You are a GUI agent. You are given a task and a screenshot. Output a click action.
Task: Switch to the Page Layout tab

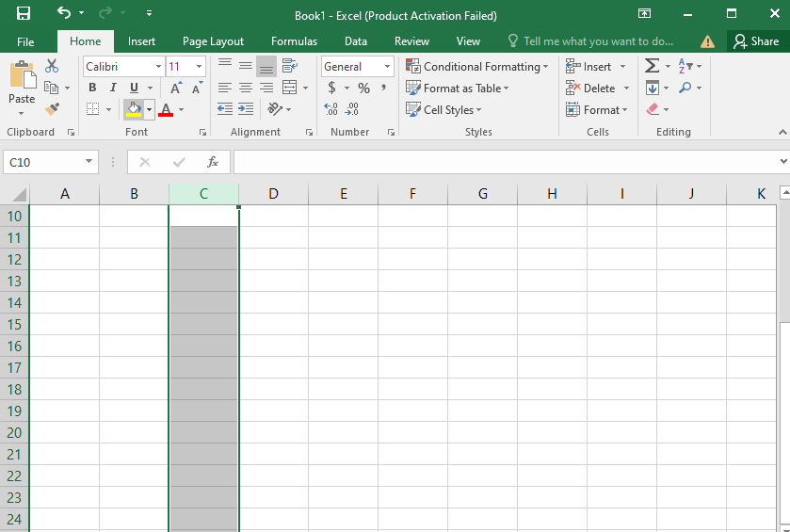213,41
